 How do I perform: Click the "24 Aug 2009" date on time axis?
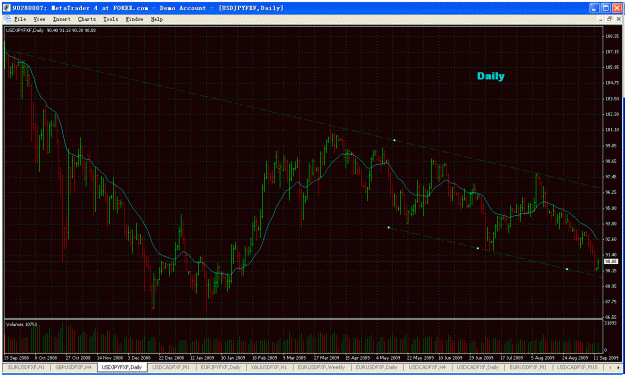575,358
